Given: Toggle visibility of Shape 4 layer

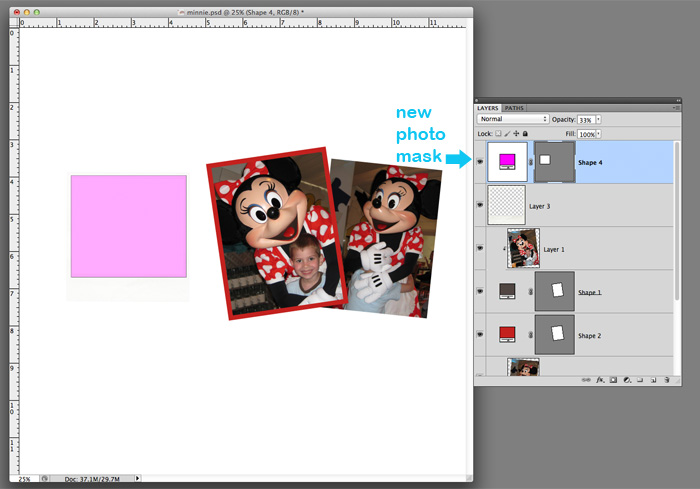Looking at the screenshot, I should pyautogui.click(x=480, y=162).
